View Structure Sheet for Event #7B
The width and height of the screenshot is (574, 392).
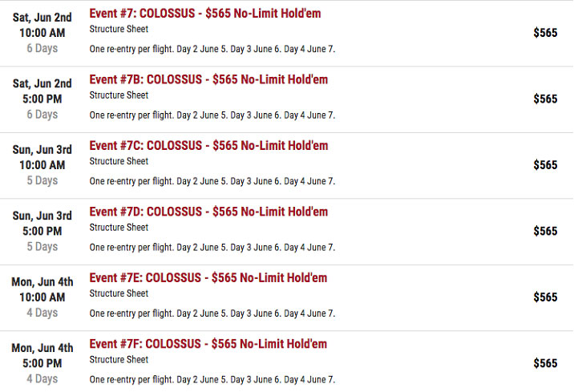[119, 95]
